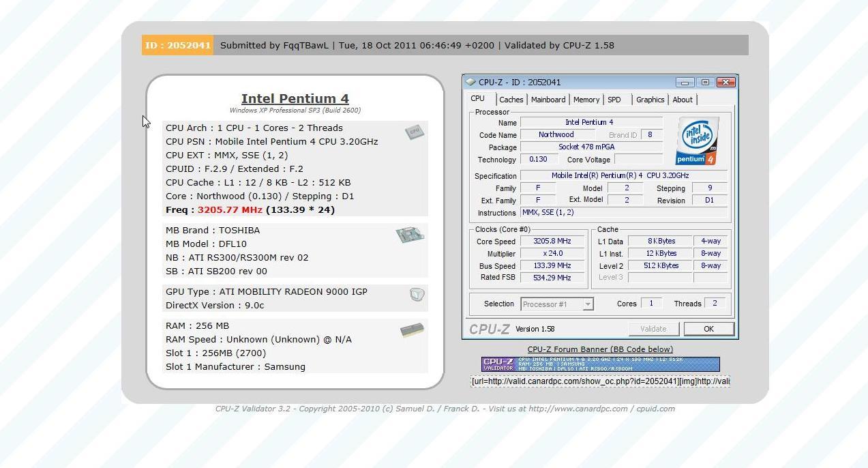Click the Code Name Northwood field

pos(556,134)
